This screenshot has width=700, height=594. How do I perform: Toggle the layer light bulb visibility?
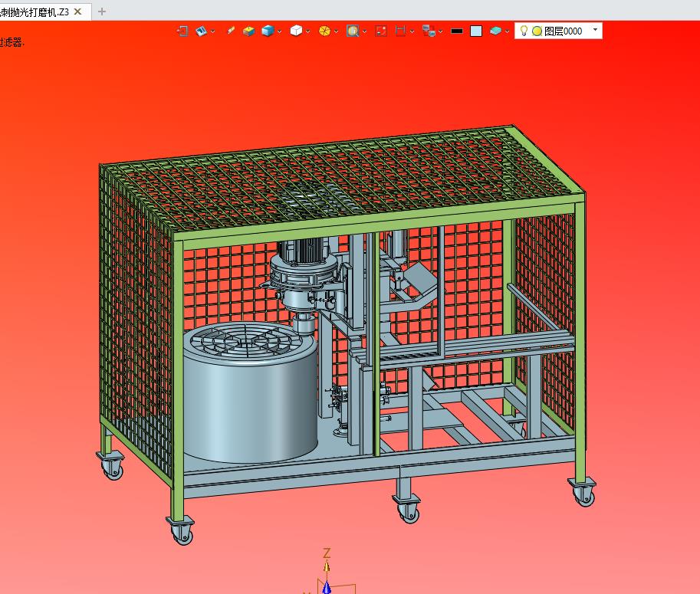point(524,31)
